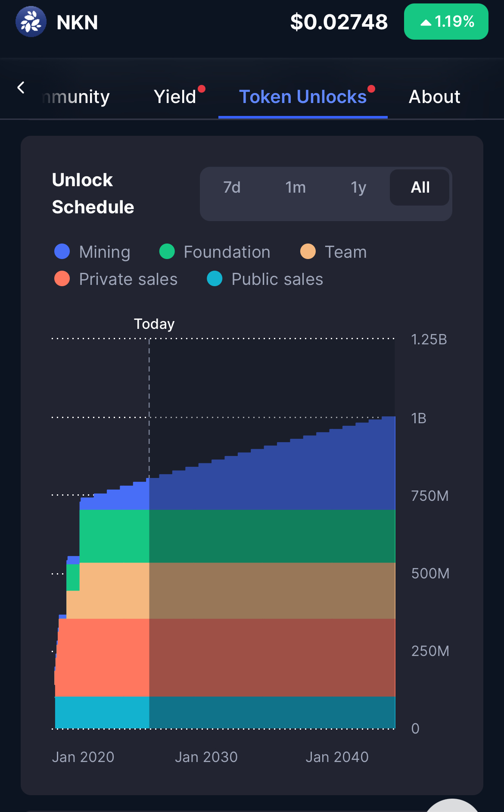
Task: Click the Unlock Schedule heading
Action: 93,194
